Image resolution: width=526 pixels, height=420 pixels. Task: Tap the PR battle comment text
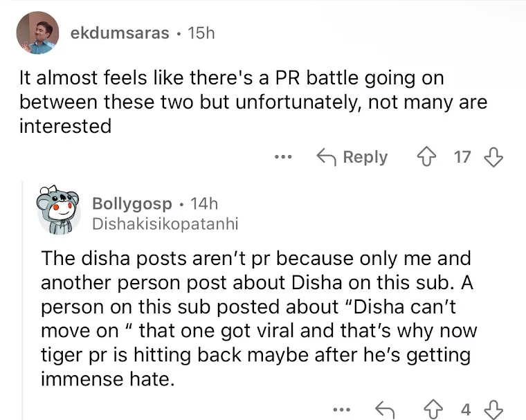click(253, 102)
